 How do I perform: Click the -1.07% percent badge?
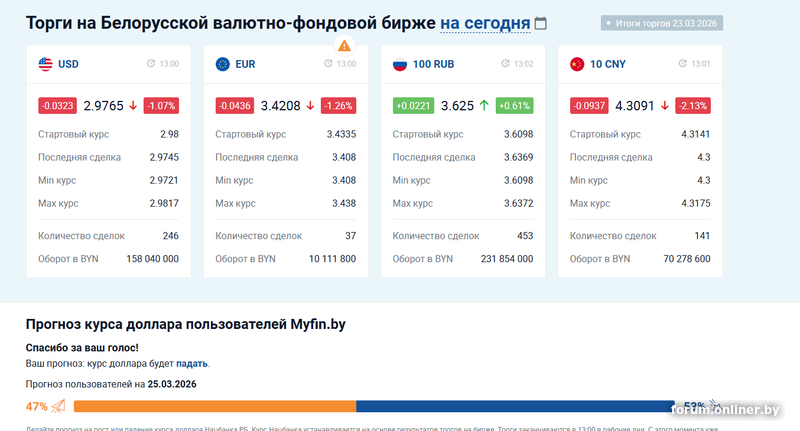161,106
